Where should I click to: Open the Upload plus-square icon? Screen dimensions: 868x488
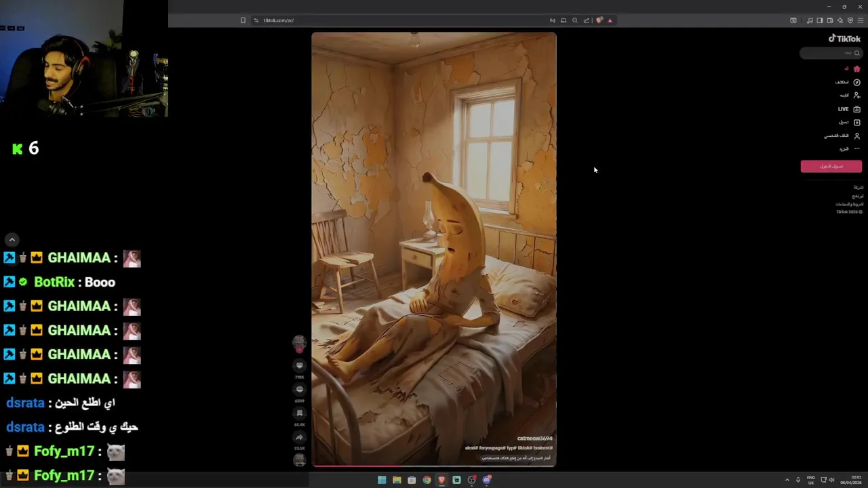856,123
